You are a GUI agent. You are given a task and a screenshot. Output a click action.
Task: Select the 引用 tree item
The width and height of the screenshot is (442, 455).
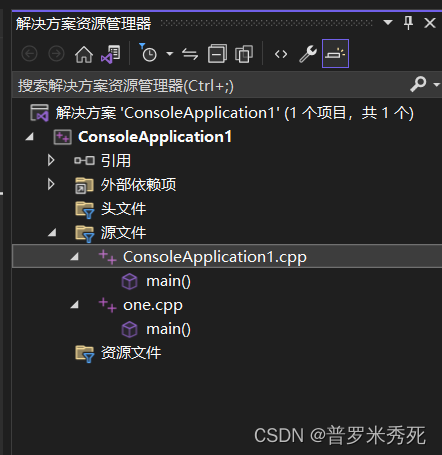[116, 161]
